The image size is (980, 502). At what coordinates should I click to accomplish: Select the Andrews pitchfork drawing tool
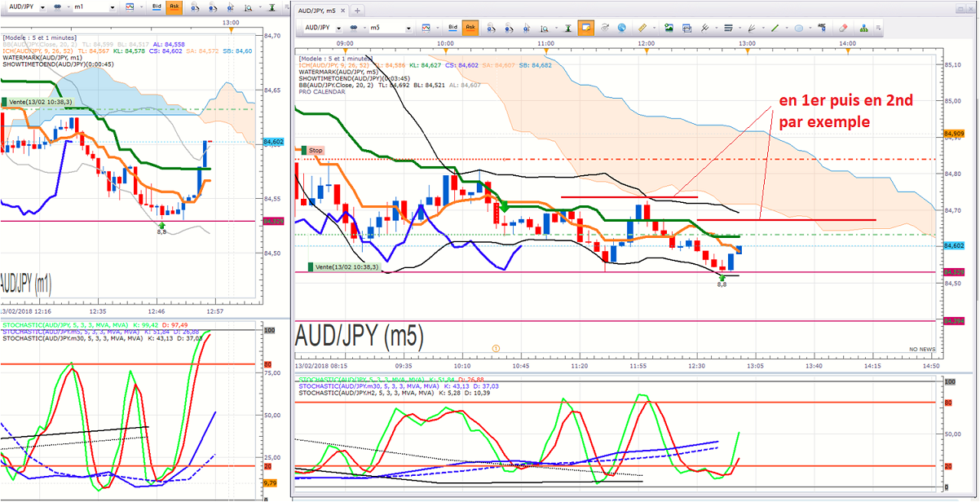click(704, 28)
